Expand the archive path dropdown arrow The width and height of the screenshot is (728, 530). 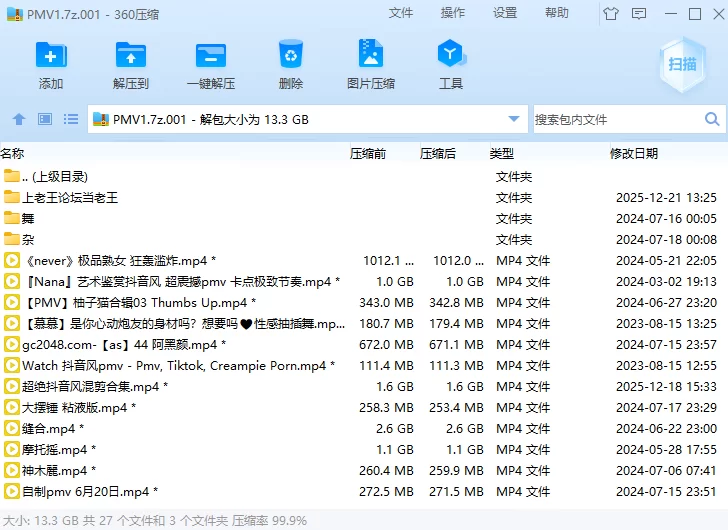click(x=515, y=120)
